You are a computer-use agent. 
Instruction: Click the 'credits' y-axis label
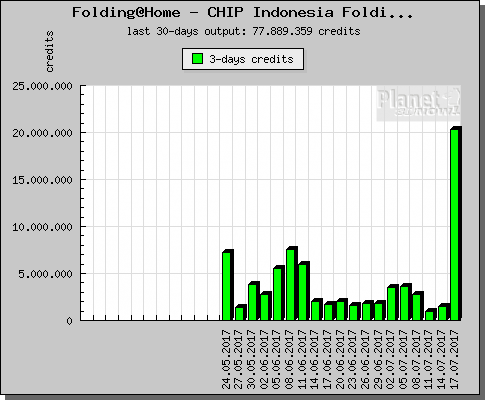pos(50,52)
